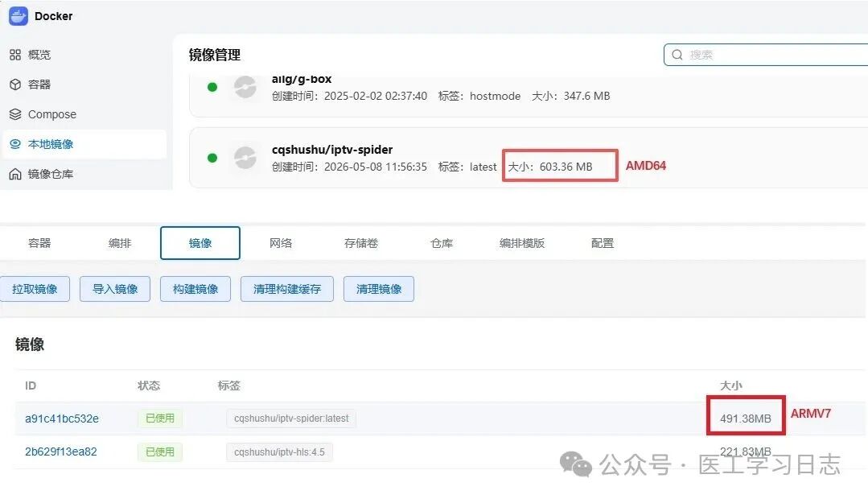Click the 标签: hostmode text

[479, 96]
